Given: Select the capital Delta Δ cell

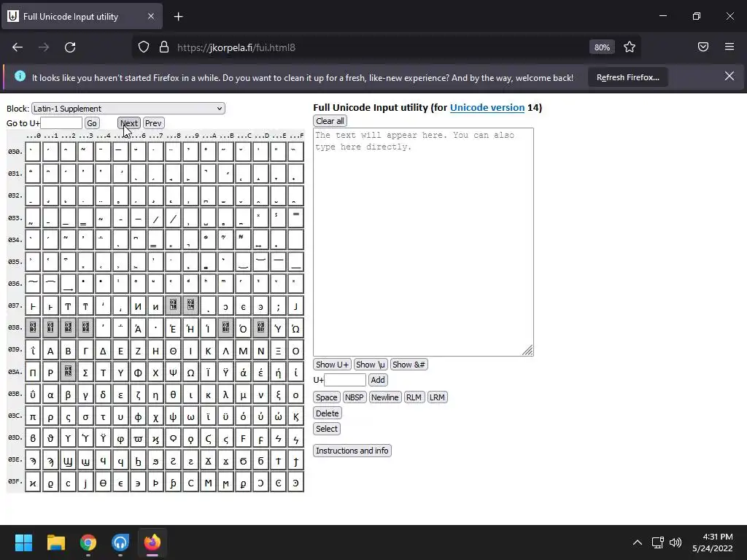Looking at the screenshot, I should coord(103,351).
